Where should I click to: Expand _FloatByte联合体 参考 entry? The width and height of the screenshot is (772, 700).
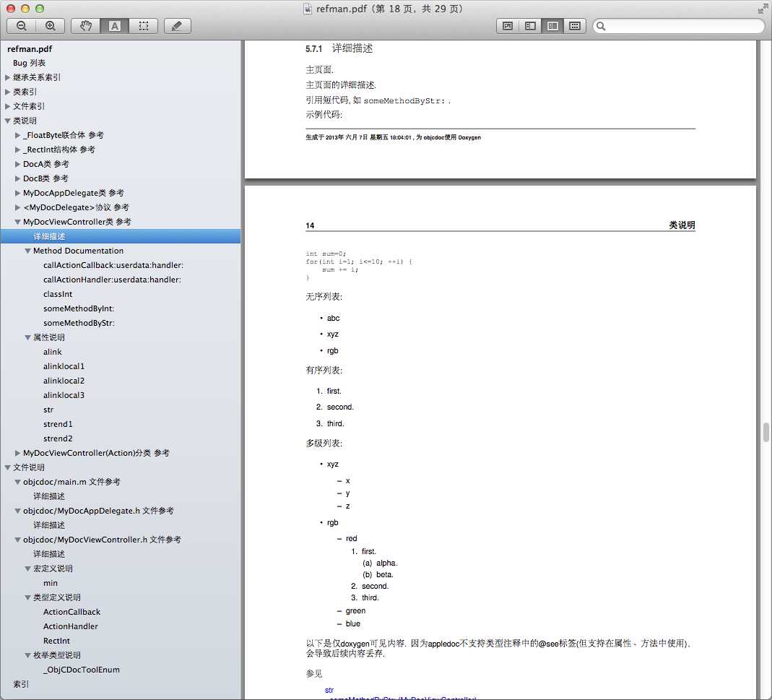point(18,135)
